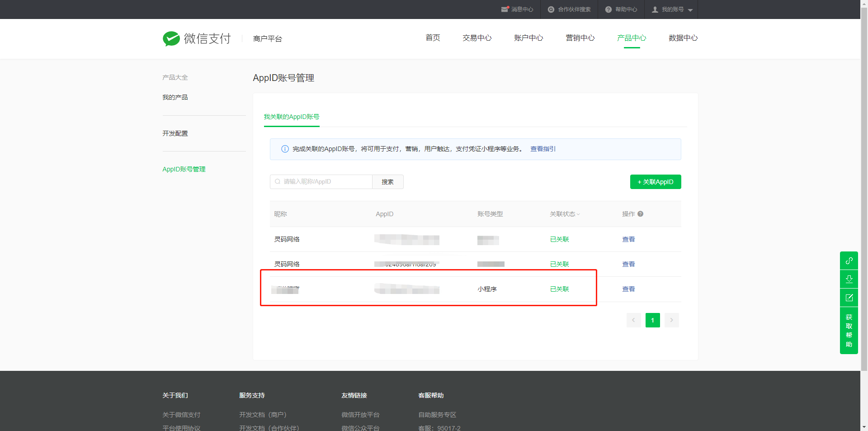Go to the previous page arrow
Screen dimensions: 868x431
click(633, 320)
